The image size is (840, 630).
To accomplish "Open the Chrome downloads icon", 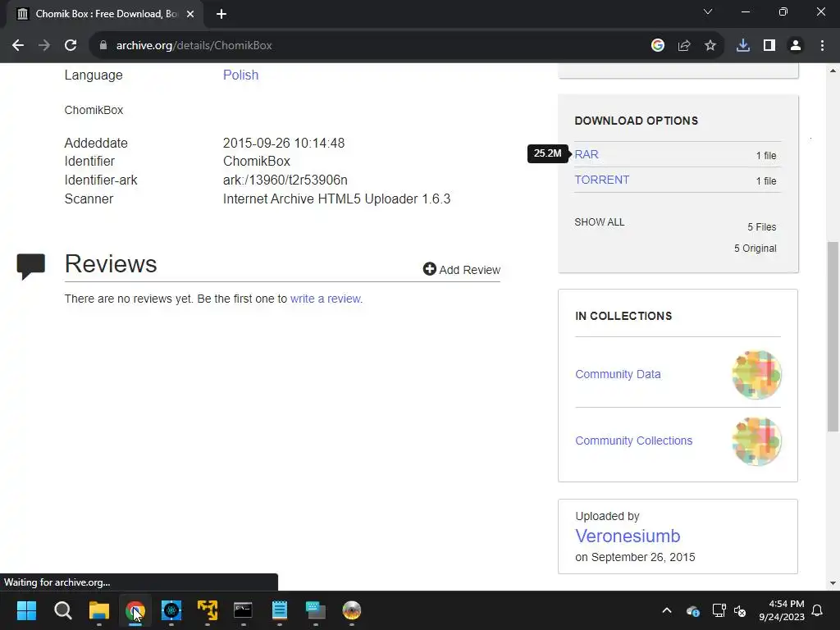I will tap(743, 46).
